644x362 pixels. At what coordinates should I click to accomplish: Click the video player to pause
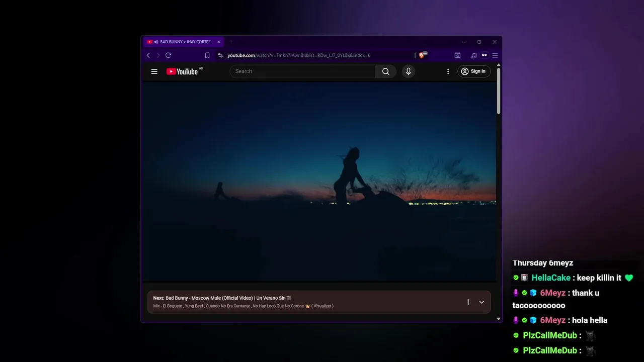coord(319,181)
